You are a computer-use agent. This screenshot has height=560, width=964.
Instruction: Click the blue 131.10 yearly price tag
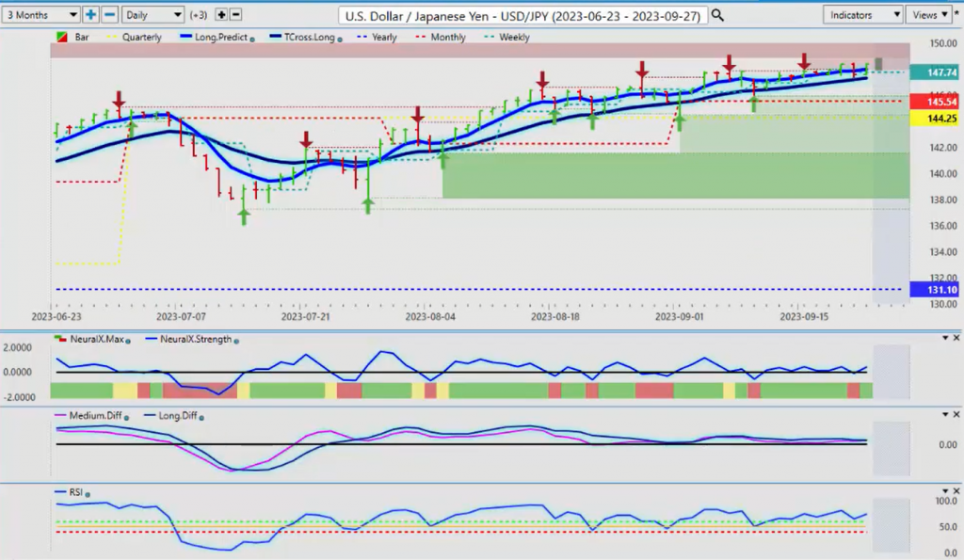[x=933, y=290]
